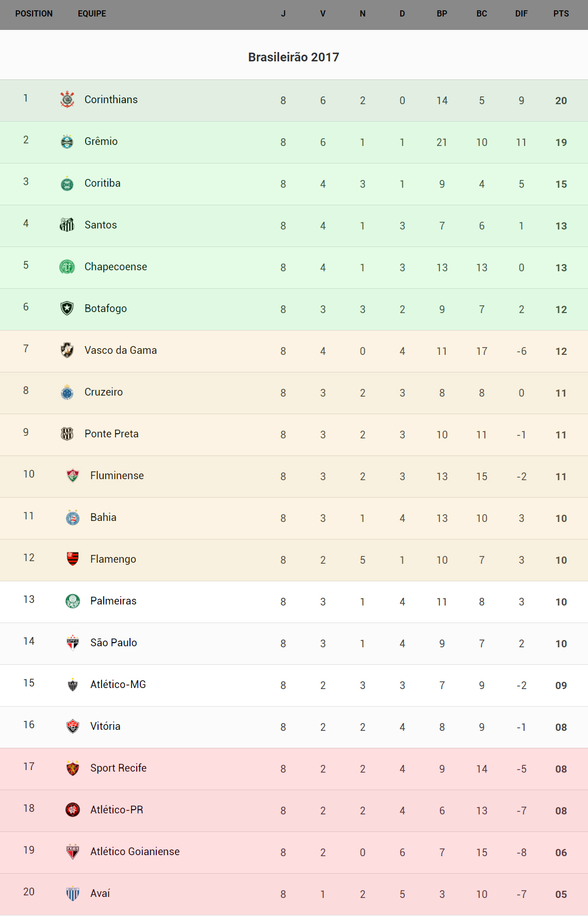Click the Brasileirão 2017 title
588x916 pixels.
[x=293, y=57]
